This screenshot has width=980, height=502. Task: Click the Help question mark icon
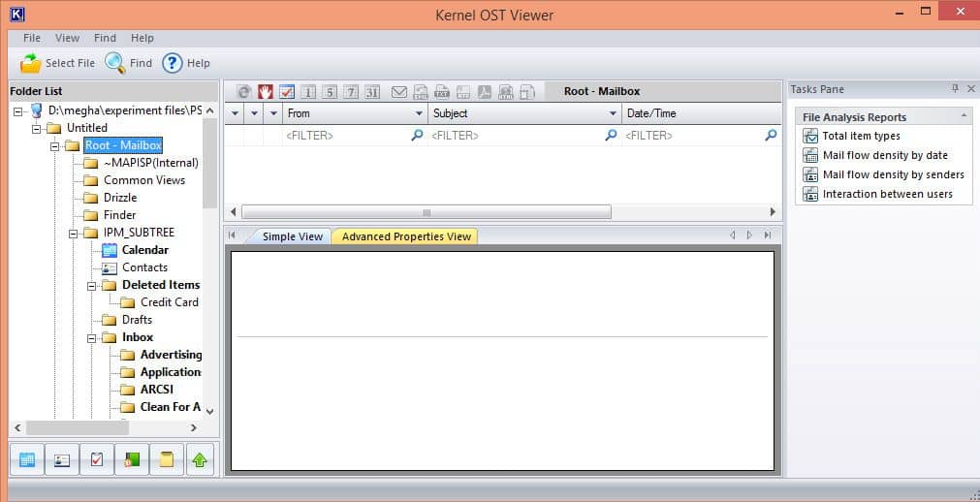[x=172, y=63]
